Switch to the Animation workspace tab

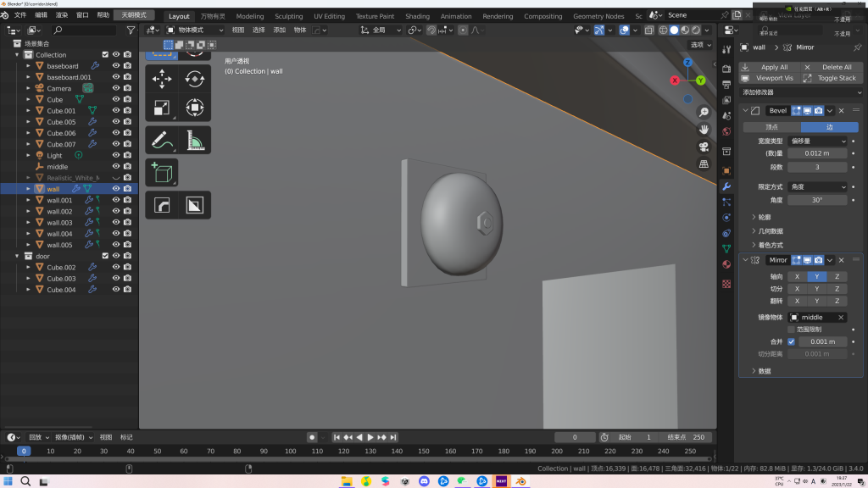click(x=455, y=16)
